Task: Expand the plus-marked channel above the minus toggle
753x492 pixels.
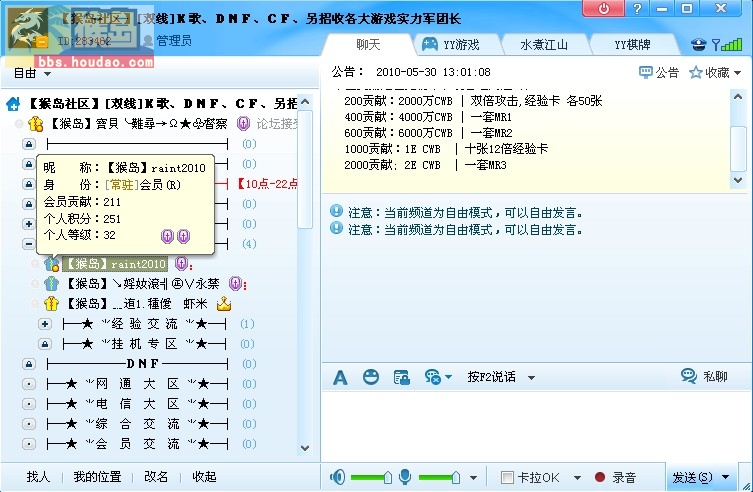Action: point(29,224)
